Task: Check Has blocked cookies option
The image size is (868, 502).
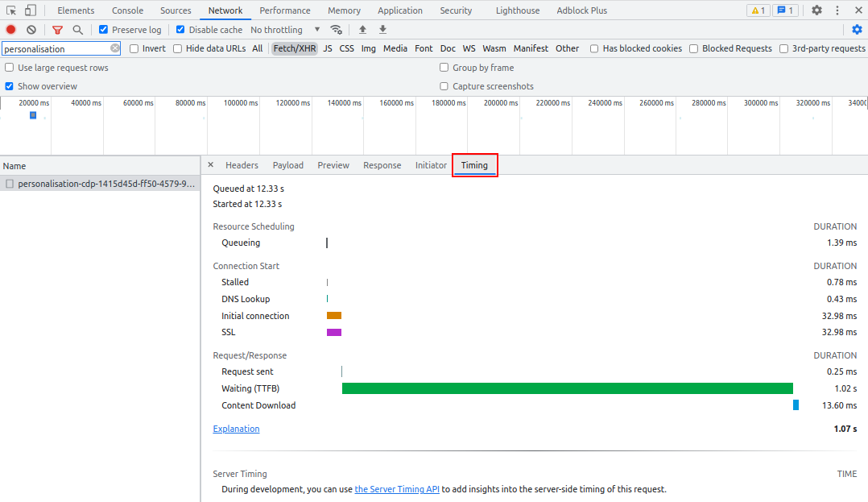Action: (594, 49)
